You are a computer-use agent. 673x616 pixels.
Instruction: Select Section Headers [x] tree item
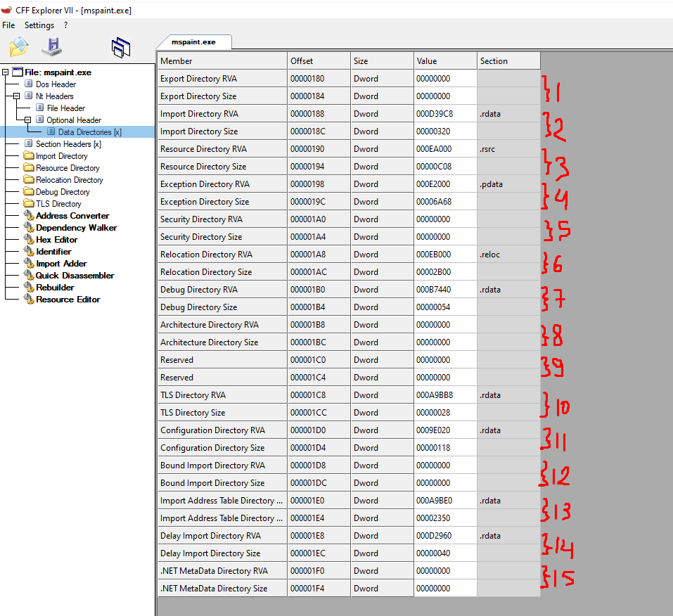[68, 144]
